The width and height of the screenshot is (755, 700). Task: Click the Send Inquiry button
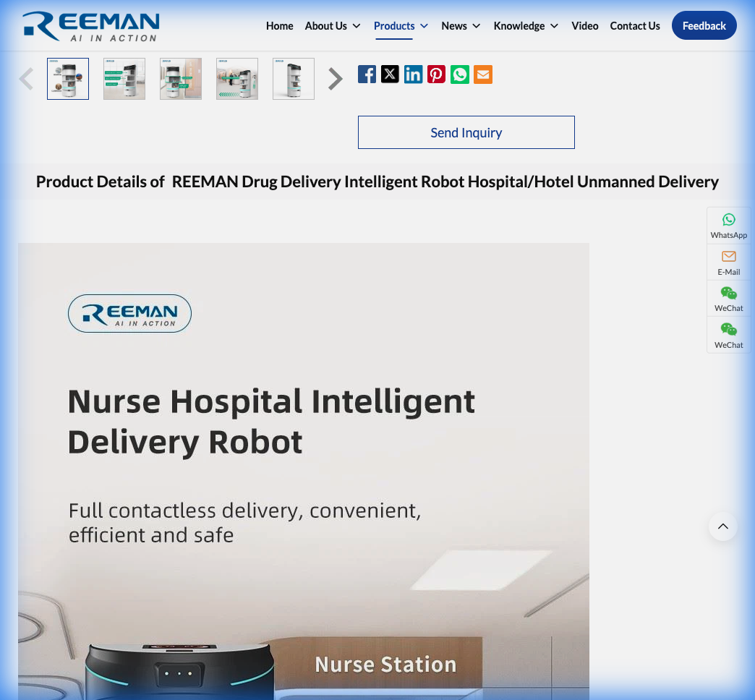point(466,132)
